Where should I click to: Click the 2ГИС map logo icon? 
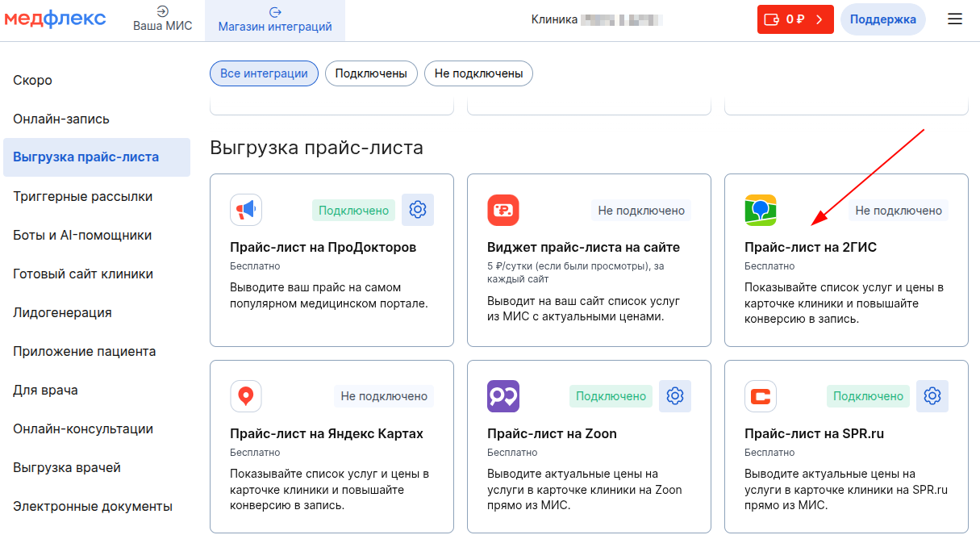tap(760, 211)
